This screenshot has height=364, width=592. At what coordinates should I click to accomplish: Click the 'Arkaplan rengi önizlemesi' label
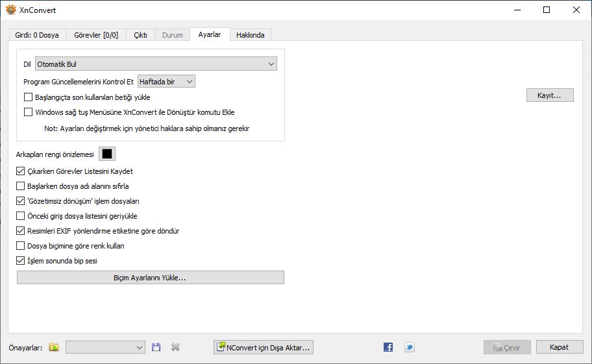click(x=55, y=154)
